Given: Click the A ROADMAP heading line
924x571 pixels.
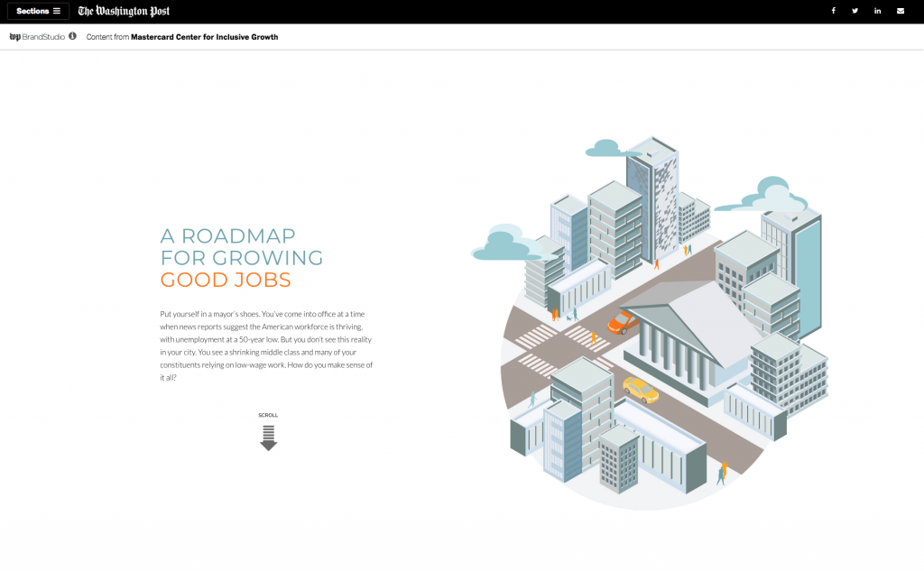Looking at the screenshot, I should click(x=228, y=235).
